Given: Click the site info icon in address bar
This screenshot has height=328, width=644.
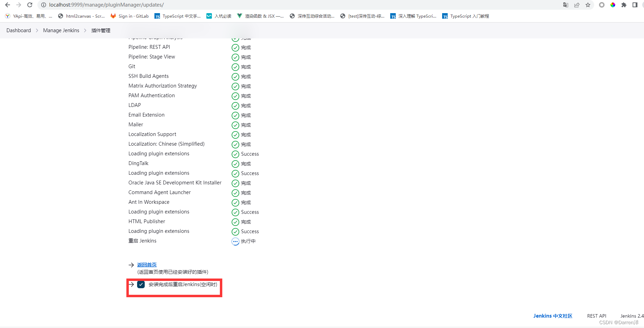Looking at the screenshot, I should [x=44, y=5].
